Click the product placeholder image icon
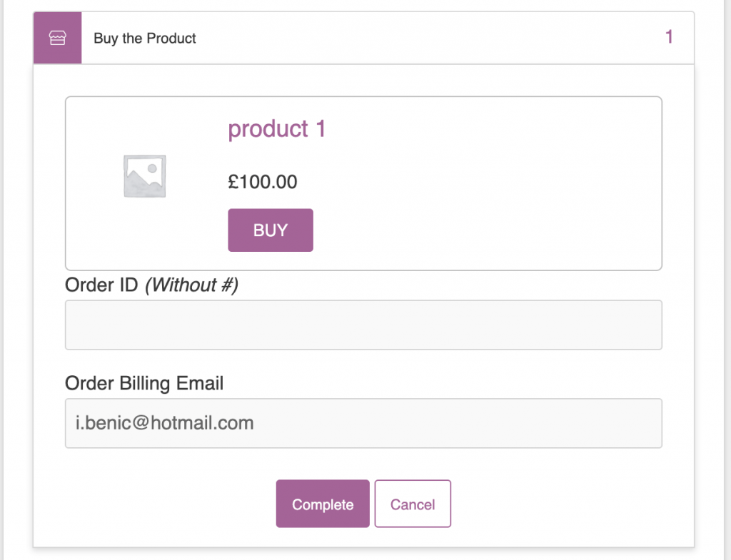Viewport: 731px width, 560px height. pos(144,176)
